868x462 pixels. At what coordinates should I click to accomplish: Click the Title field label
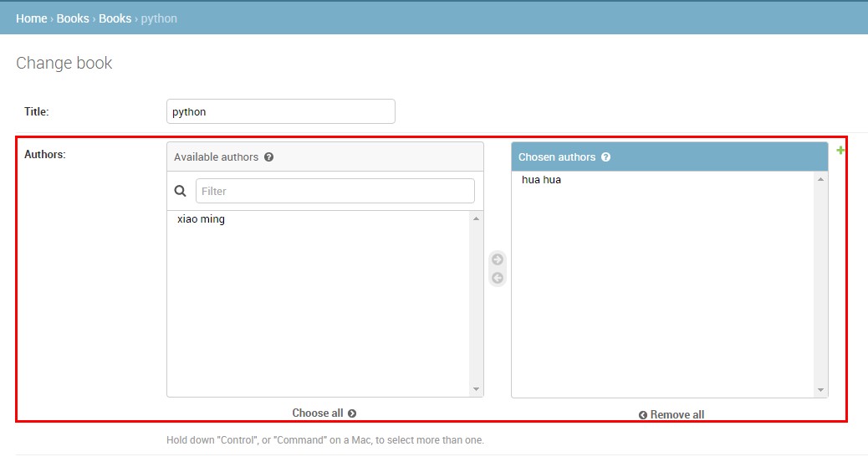click(37, 111)
